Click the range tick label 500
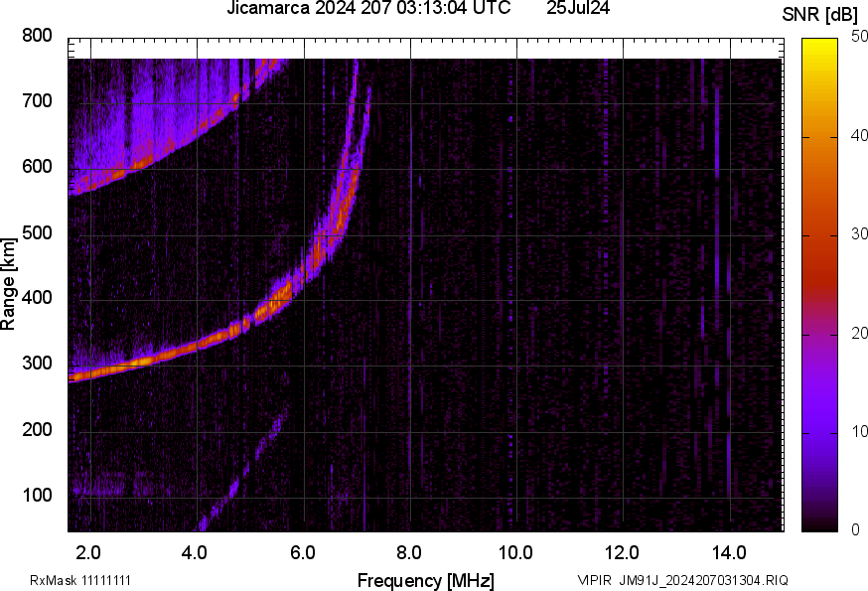This screenshot has height=591, width=868. (x=37, y=232)
